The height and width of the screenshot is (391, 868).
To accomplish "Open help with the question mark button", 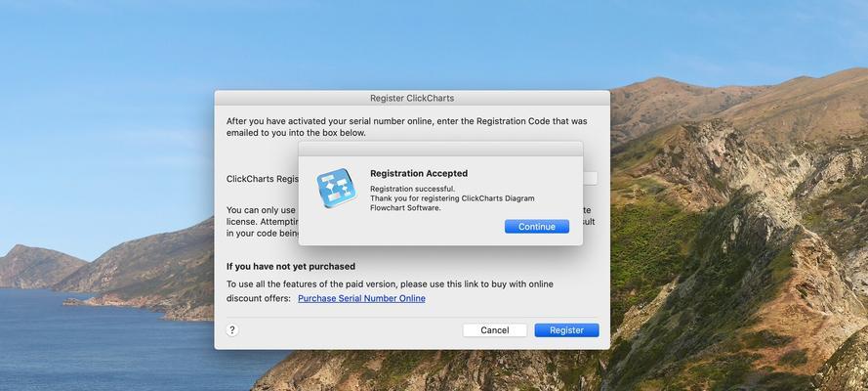I will coord(232,330).
